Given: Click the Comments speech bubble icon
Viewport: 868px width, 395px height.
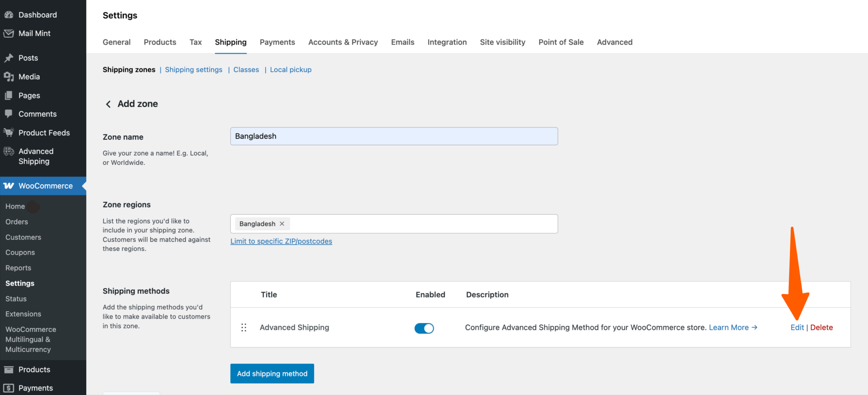Looking at the screenshot, I should click(x=9, y=114).
